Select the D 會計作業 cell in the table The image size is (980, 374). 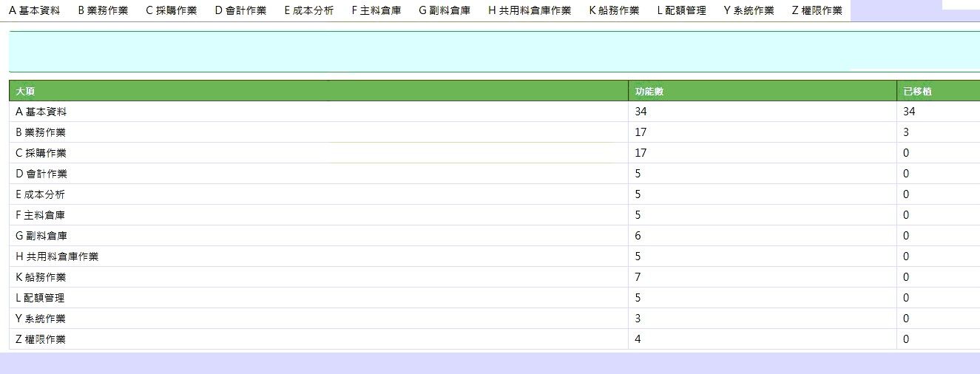pyautogui.click(x=319, y=174)
